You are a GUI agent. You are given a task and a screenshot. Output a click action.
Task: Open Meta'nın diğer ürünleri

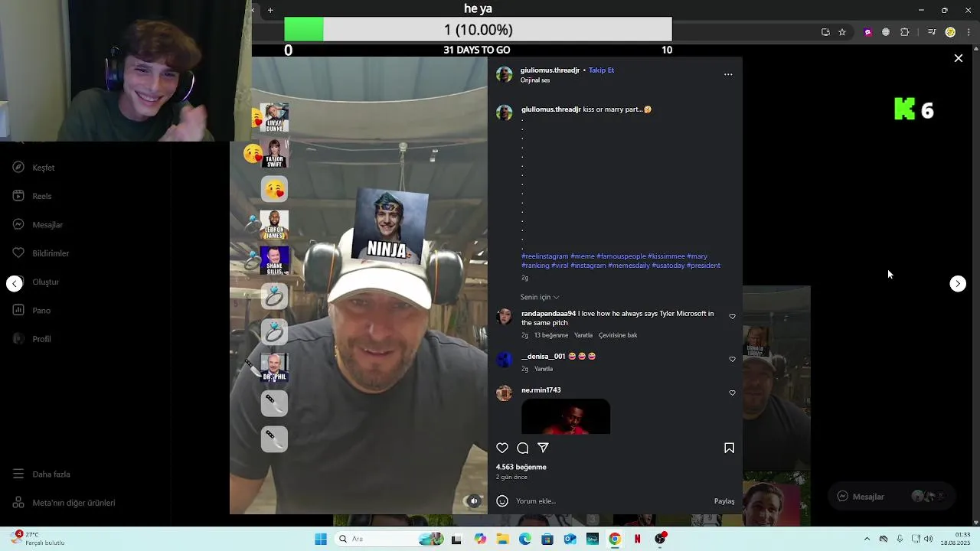point(64,503)
